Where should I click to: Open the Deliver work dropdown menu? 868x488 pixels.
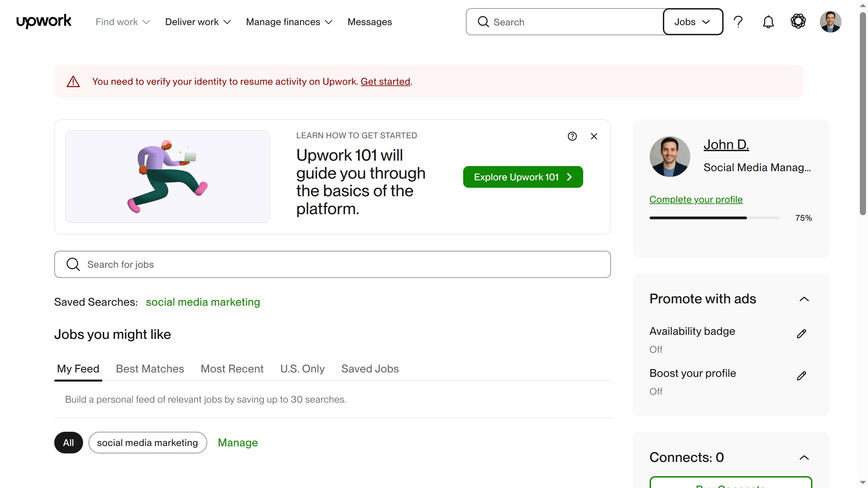coord(198,22)
